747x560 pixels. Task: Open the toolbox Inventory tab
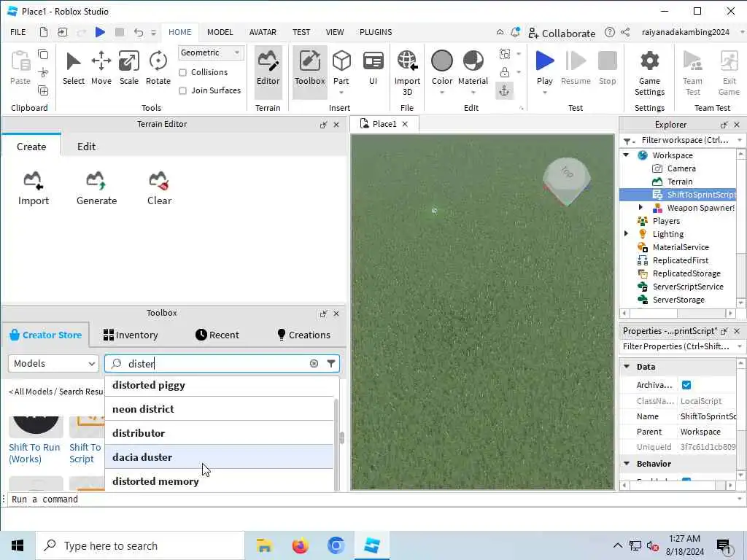pyautogui.click(x=130, y=335)
